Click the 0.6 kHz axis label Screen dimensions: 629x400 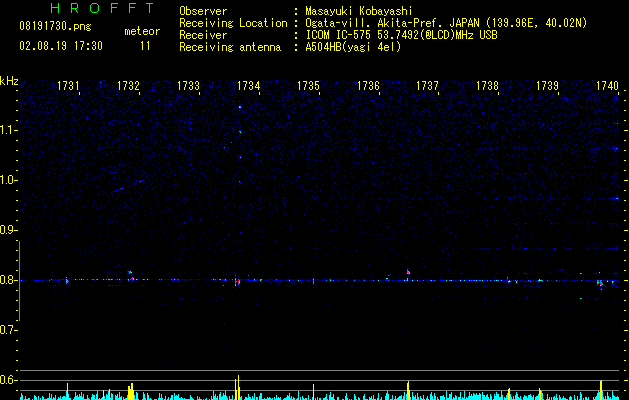[x=8, y=380]
